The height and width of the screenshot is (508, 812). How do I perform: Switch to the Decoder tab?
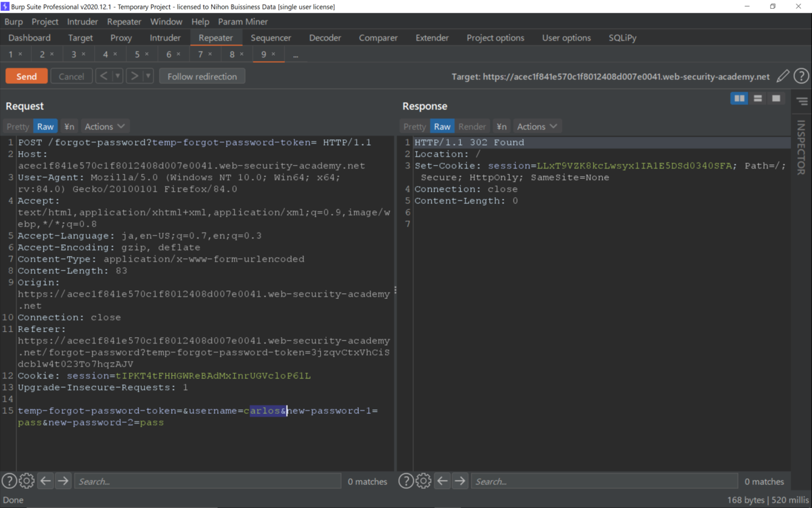[325, 38]
